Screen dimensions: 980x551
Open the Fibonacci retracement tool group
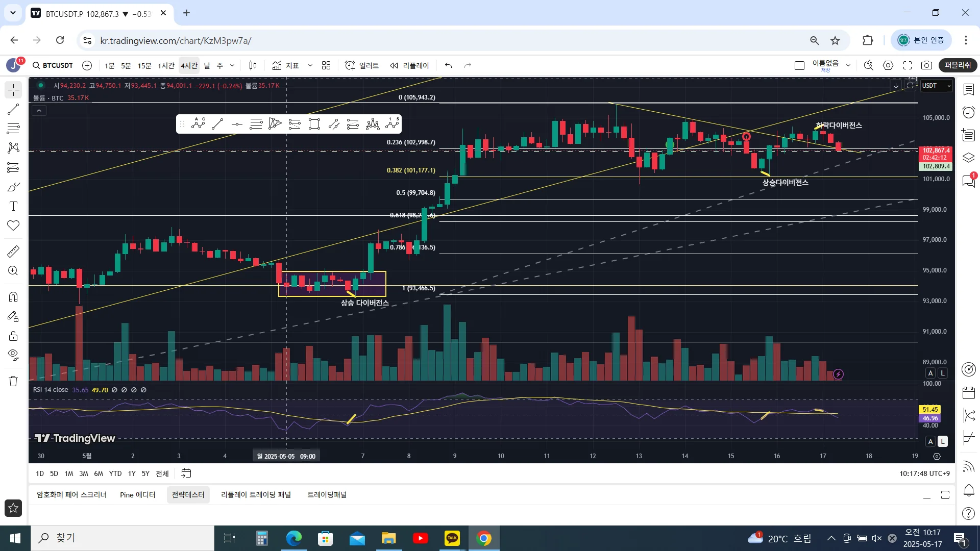(13, 129)
